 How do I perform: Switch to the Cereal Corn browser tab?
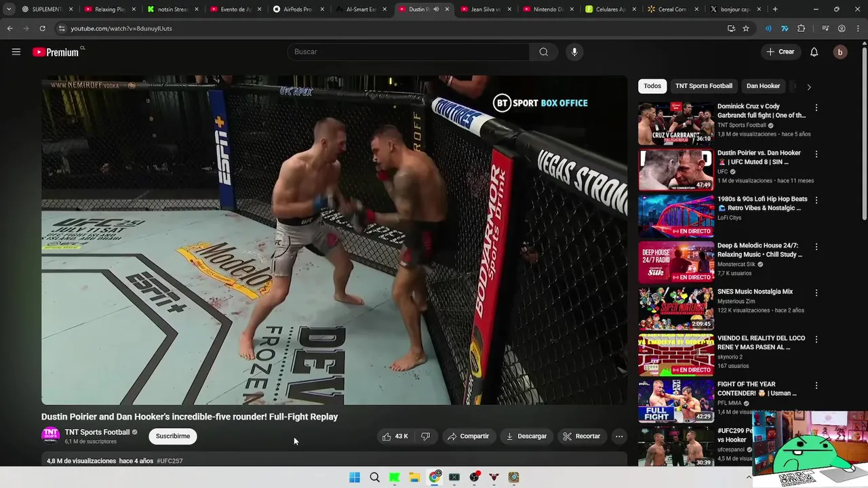coord(671,9)
